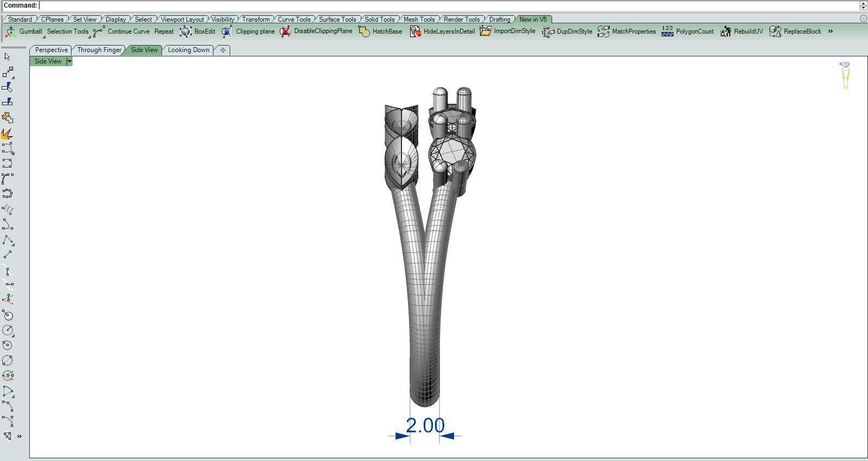This screenshot has width=868, height=461.
Task: Select the Side View viewport tab
Action: click(144, 50)
